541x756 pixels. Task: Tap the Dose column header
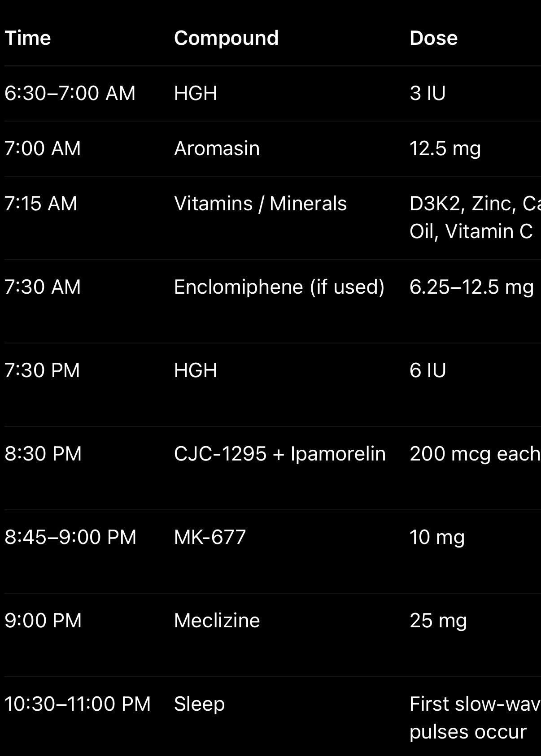coord(433,38)
